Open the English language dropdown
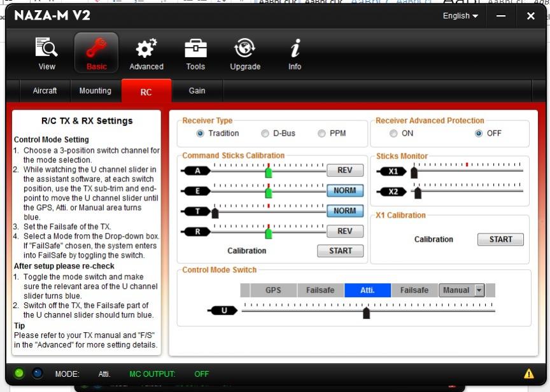 coord(460,16)
